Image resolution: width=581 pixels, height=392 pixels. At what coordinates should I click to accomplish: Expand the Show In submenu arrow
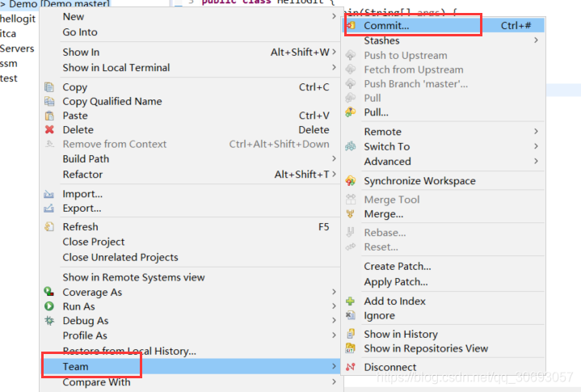click(334, 52)
